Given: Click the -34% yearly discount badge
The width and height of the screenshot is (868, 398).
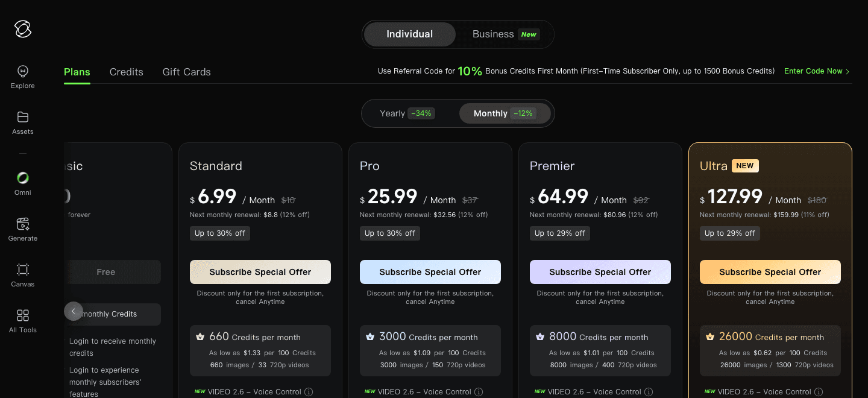Looking at the screenshot, I should [x=421, y=113].
